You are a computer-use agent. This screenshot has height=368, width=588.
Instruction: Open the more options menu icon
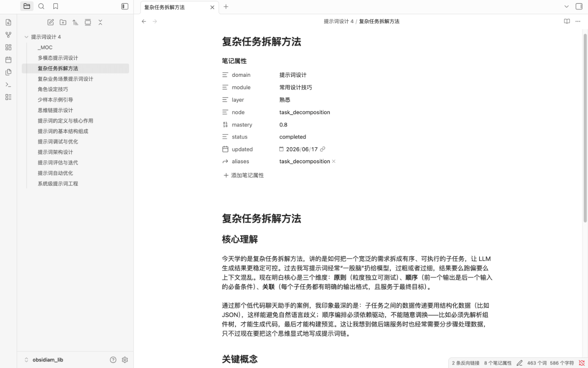pyautogui.click(x=579, y=21)
